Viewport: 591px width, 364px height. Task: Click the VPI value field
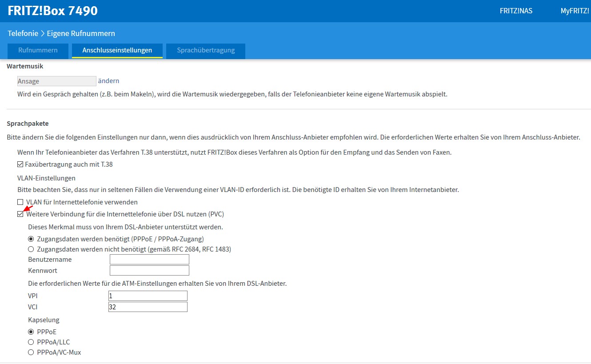(148, 296)
